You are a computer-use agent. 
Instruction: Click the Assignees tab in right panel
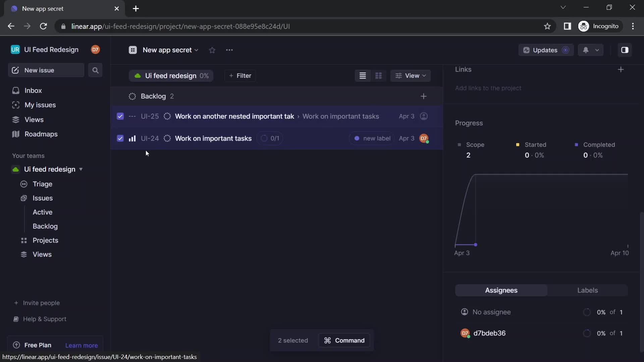[x=501, y=290]
